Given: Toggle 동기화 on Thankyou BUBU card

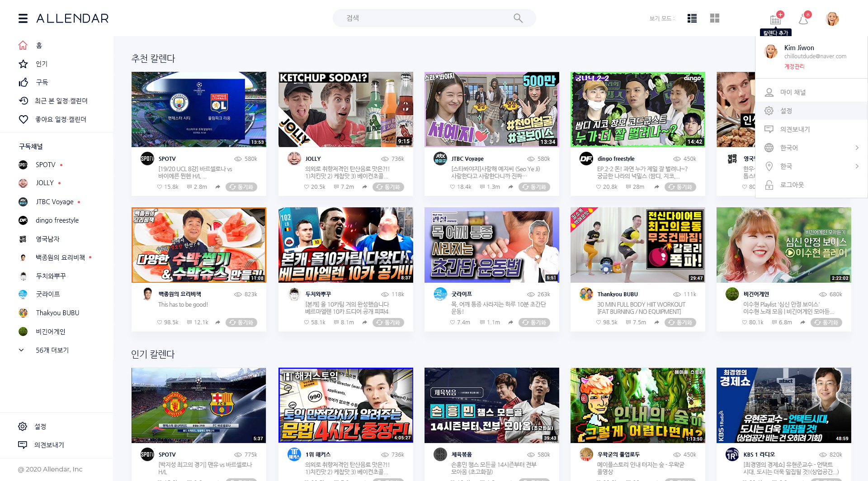Looking at the screenshot, I should (x=680, y=322).
